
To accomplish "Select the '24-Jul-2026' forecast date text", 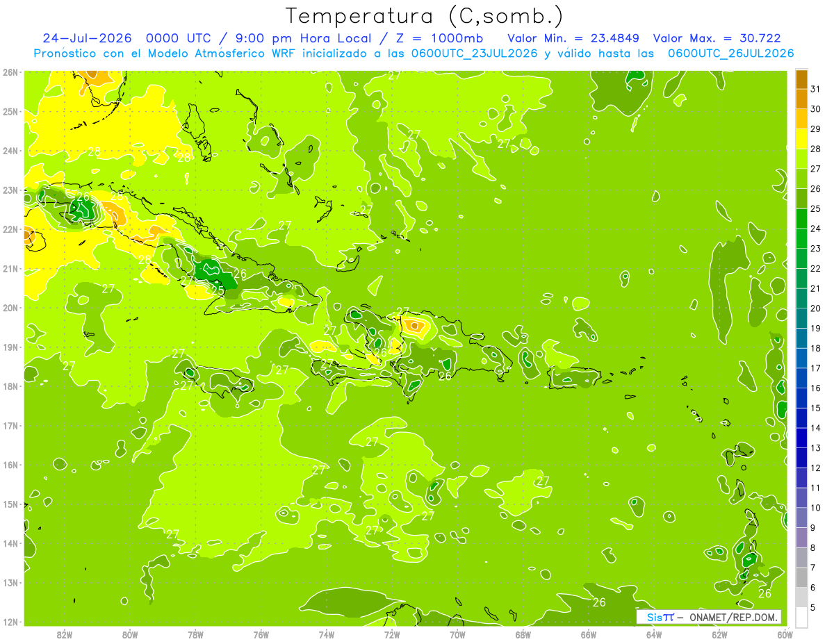I will 87,38.
